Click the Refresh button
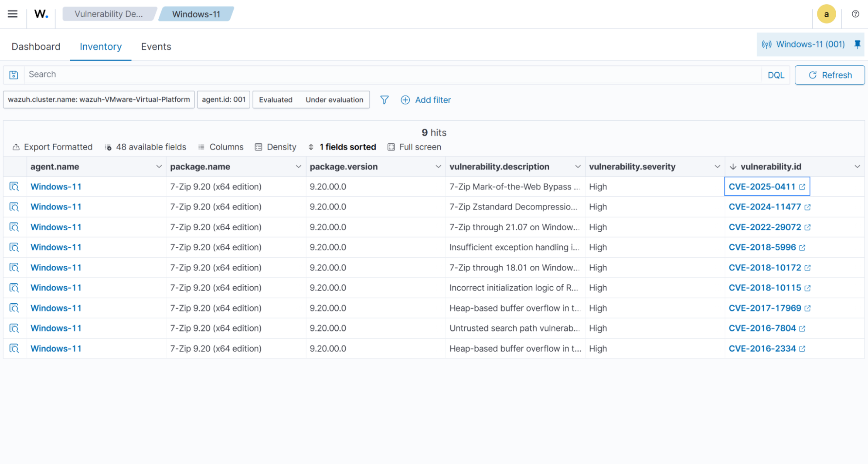The height and width of the screenshot is (464, 868). click(x=830, y=75)
